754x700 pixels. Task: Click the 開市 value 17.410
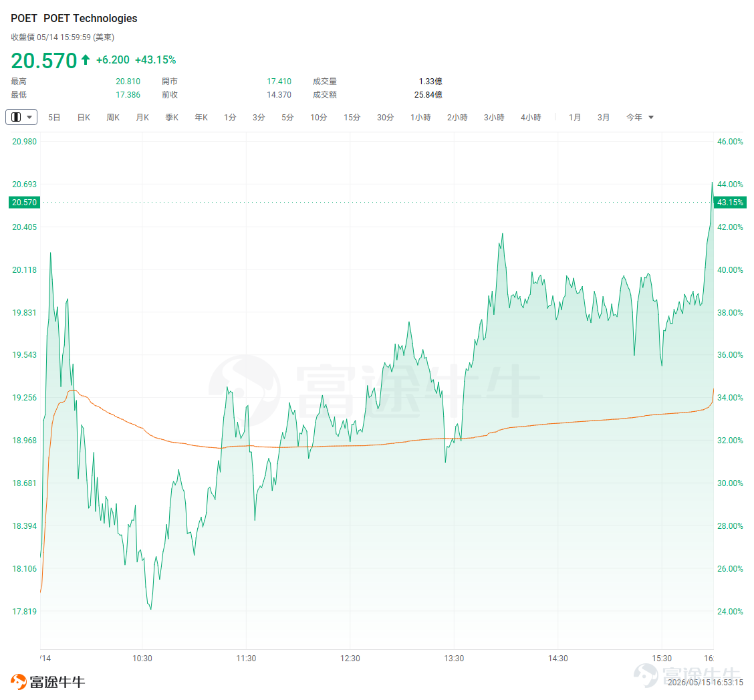click(279, 82)
